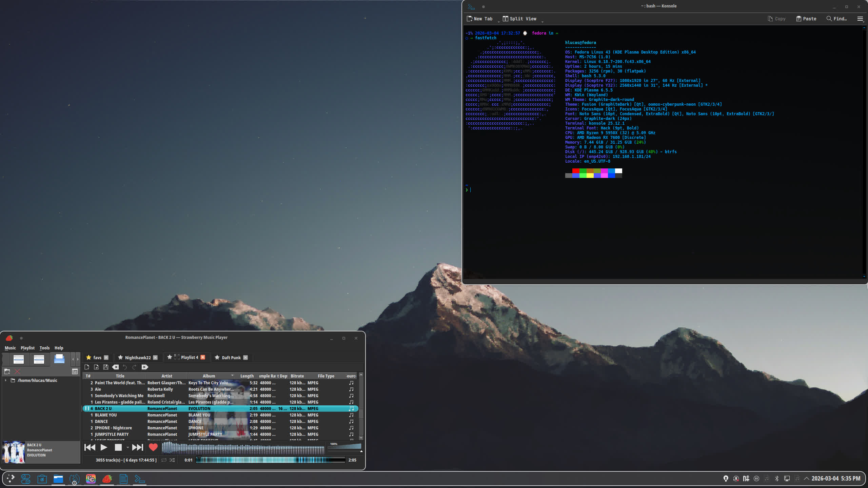The image size is (868, 488).
Task: Expand the /home/hlucas/Music tree node
Action: click(6, 381)
